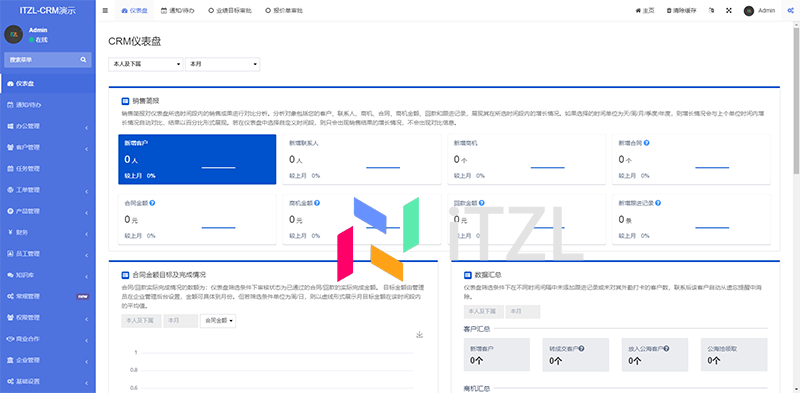Expand the 知识库 sidebar menu
Screen dimensions: 800x393
click(48, 275)
